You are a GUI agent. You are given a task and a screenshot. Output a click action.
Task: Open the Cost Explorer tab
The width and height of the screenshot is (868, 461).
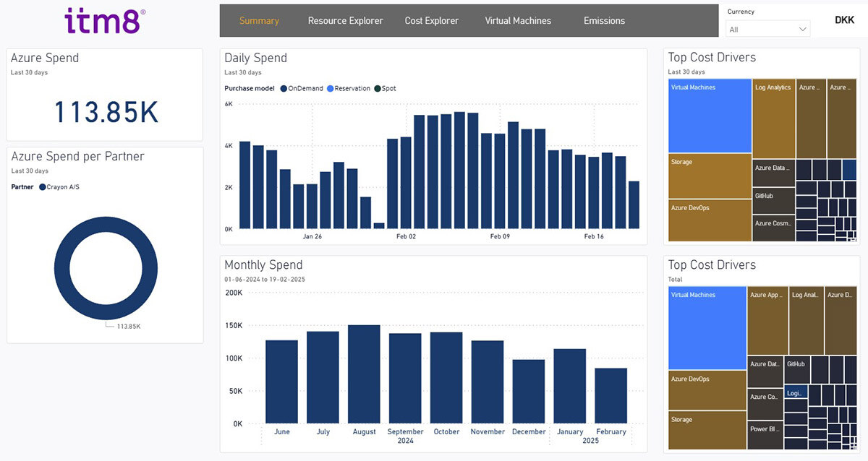(x=431, y=21)
